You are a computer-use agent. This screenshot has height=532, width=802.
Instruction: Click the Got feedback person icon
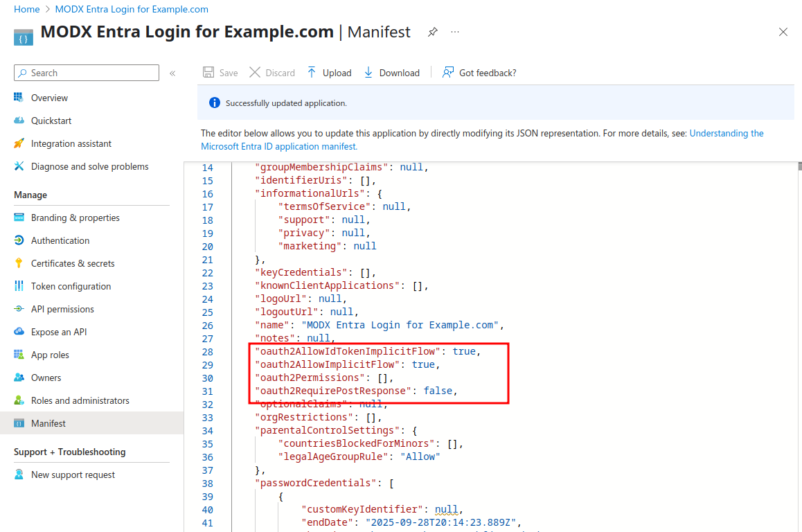pos(448,72)
